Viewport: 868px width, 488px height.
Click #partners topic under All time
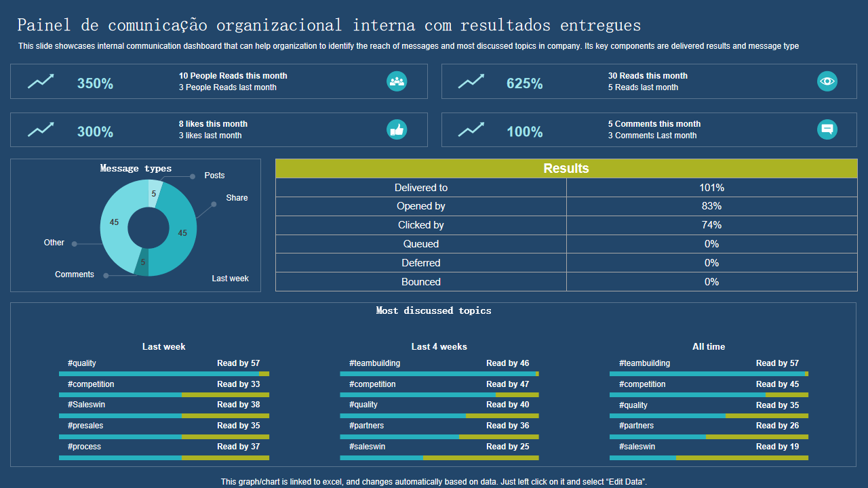[636, 426]
